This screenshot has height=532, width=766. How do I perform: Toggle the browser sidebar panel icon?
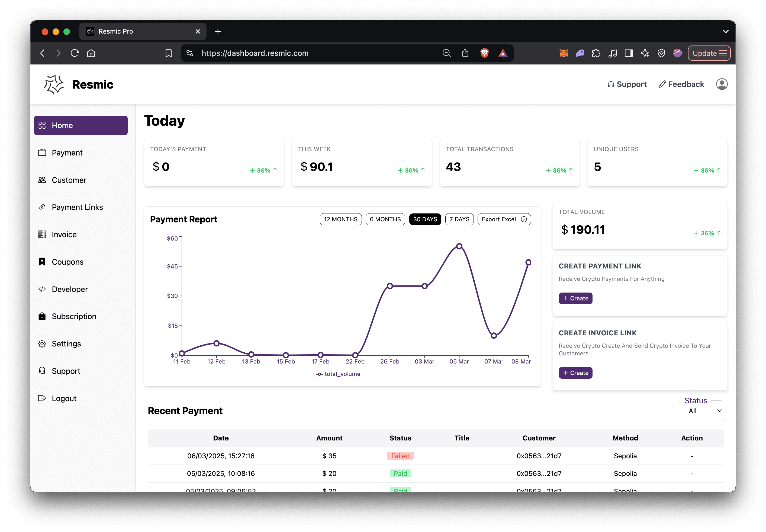pos(629,53)
